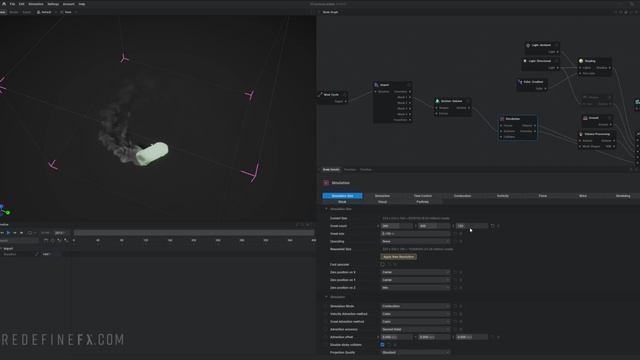Screen dimensions: 640x360
Task: Open the Edit menu
Action: click(21, 4)
